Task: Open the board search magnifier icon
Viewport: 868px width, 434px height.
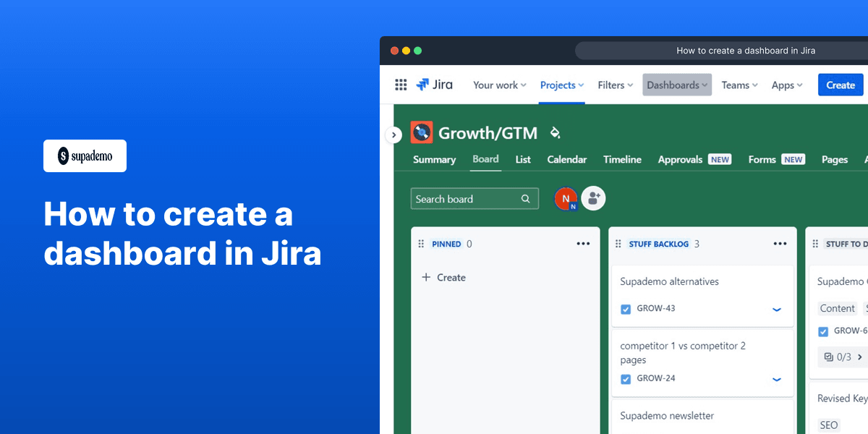Action: (526, 198)
